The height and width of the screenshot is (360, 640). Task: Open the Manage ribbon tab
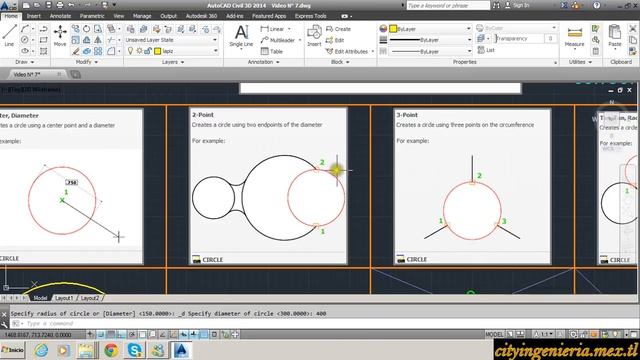click(x=142, y=16)
